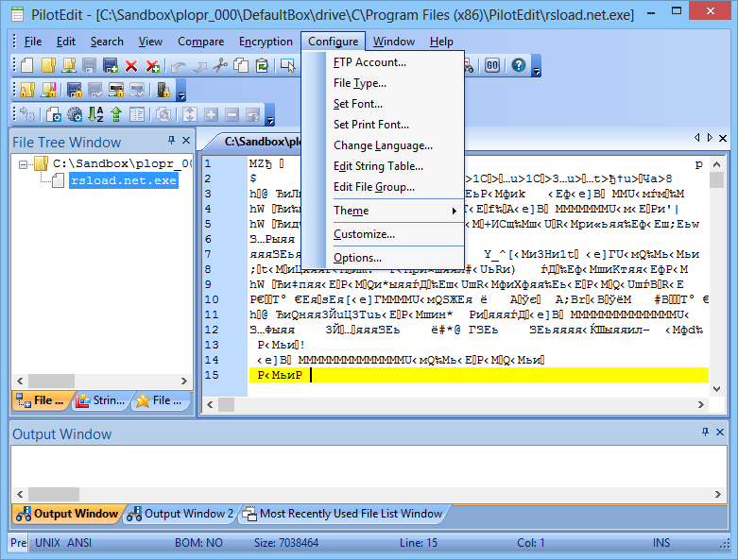This screenshot has width=738, height=560.
Task: Open the Edit menu
Action: pos(66,42)
